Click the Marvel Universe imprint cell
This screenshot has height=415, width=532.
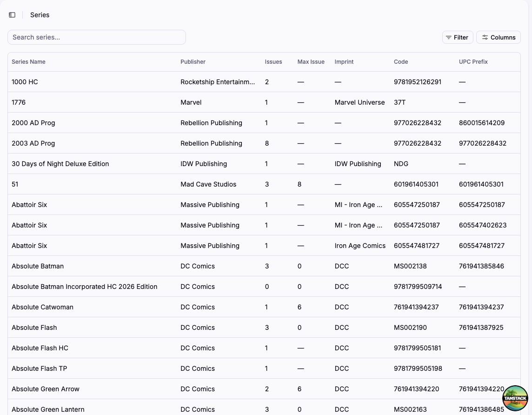point(359,102)
